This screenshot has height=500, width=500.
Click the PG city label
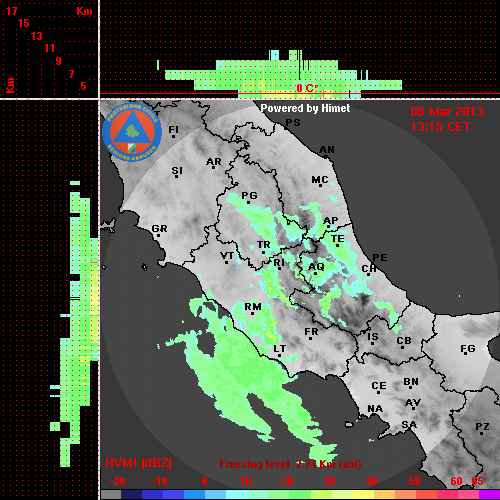click(249, 195)
